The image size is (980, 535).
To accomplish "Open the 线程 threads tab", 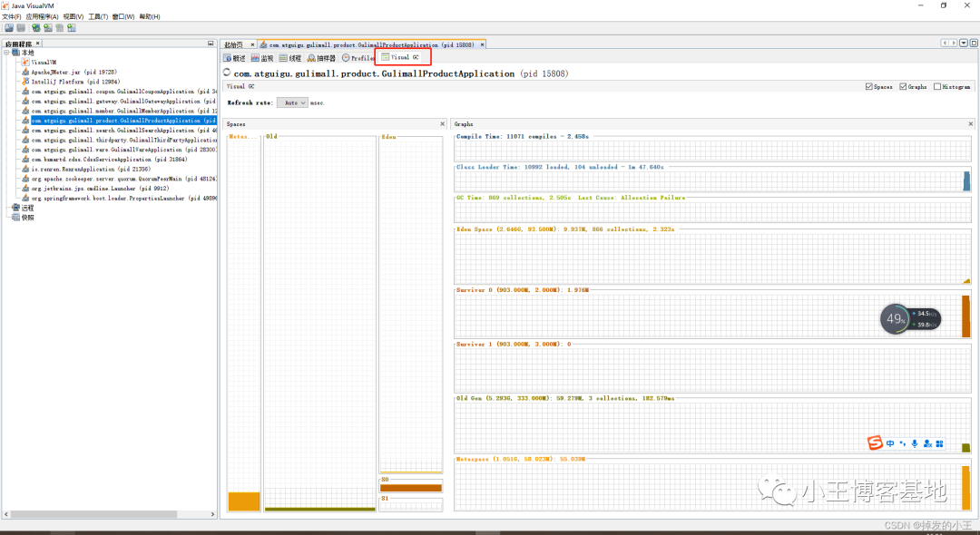I will coord(290,58).
